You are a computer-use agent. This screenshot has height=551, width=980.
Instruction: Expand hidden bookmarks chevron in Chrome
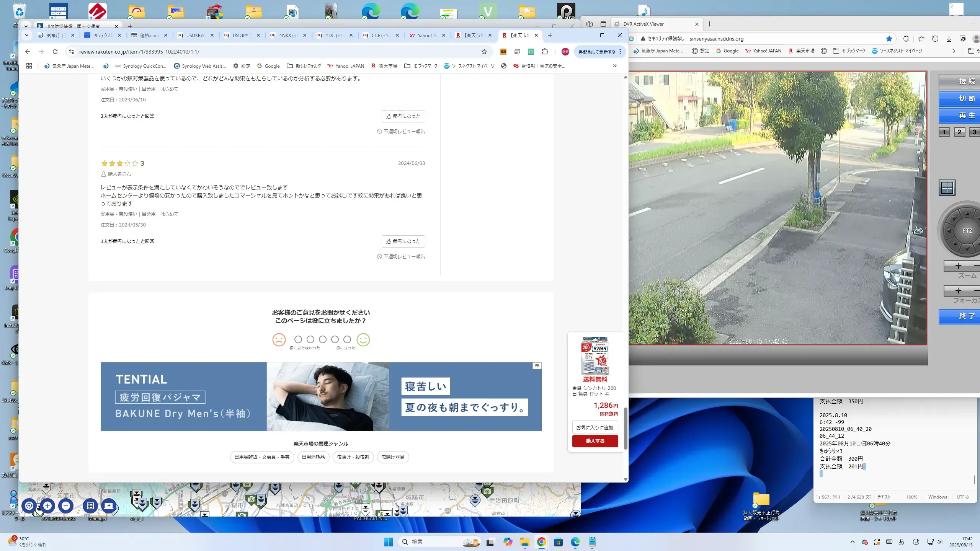(x=614, y=66)
